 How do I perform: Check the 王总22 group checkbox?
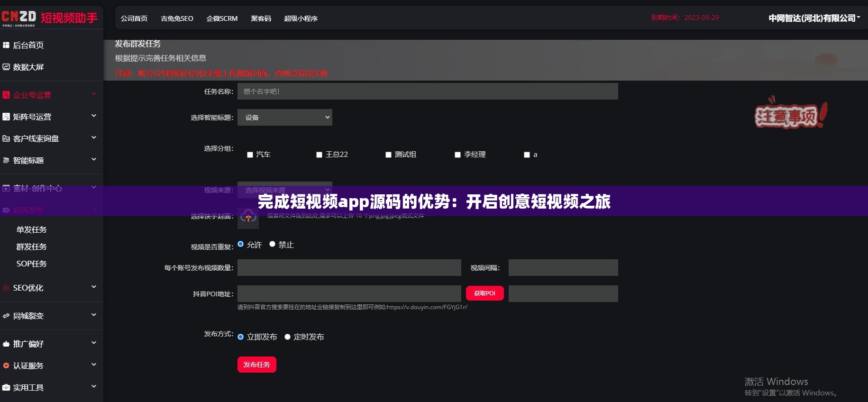pos(319,155)
